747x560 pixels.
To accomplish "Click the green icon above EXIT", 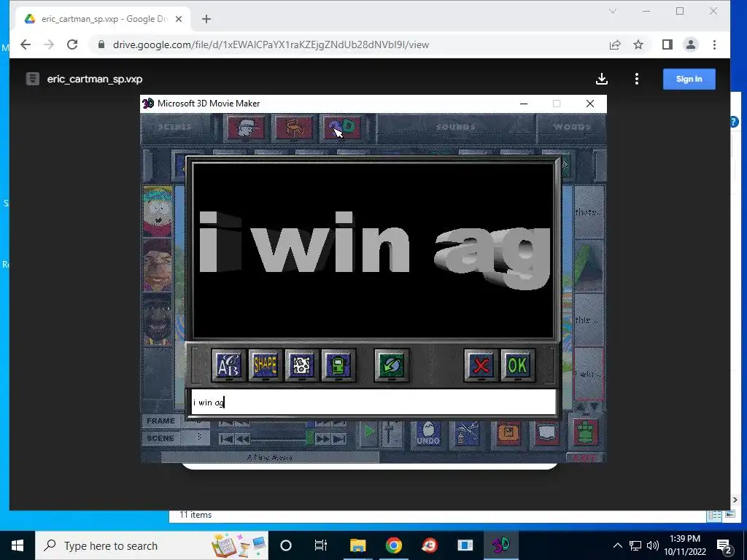I will 586,432.
